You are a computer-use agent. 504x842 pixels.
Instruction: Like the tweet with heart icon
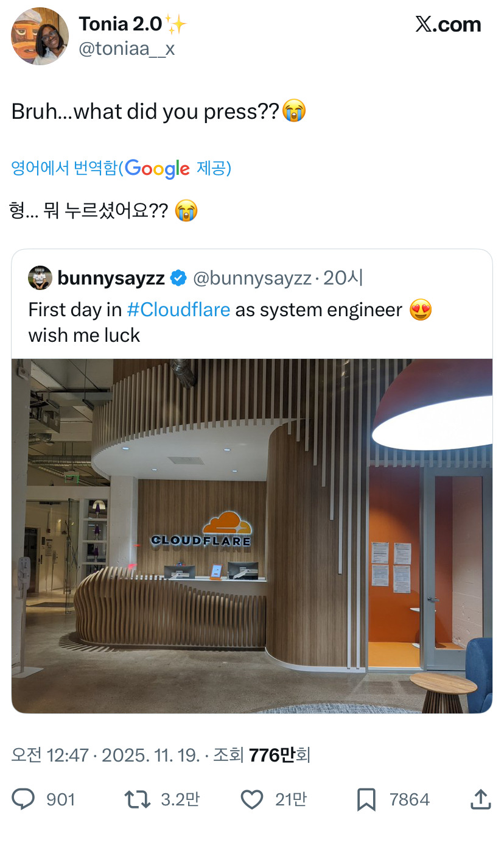tap(252, 799)
